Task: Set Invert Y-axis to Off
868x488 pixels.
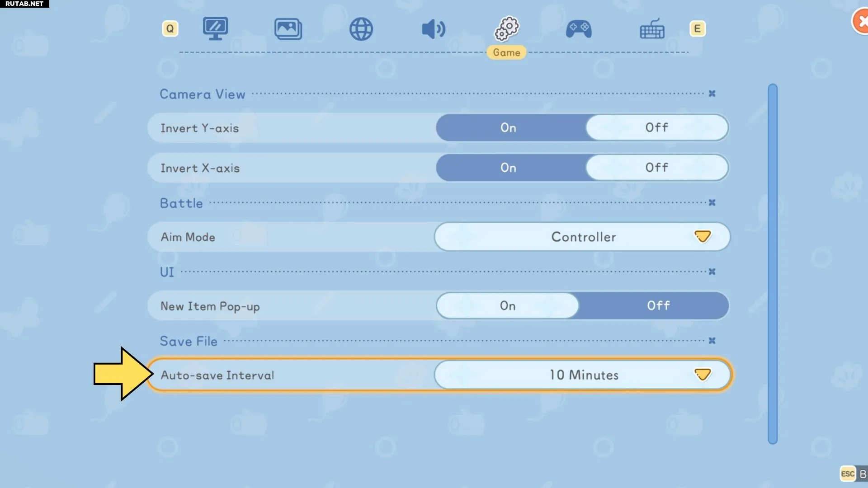Action: (656, 128)
